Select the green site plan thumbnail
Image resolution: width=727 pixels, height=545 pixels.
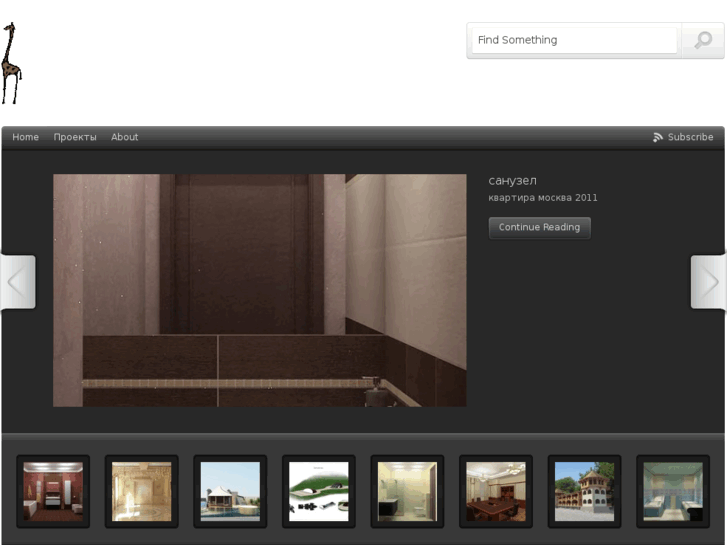click(319, 491)
